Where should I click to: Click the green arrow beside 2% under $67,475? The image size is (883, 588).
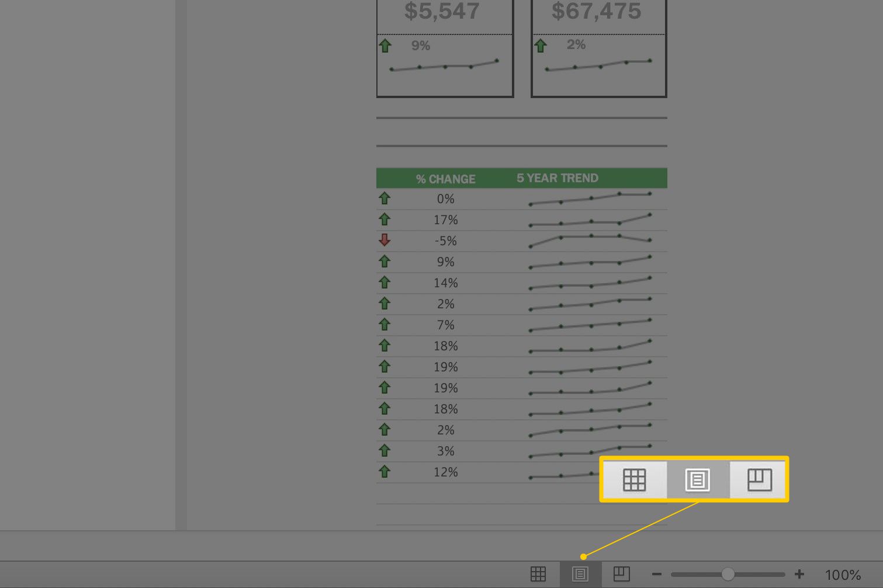pos(541,45)
